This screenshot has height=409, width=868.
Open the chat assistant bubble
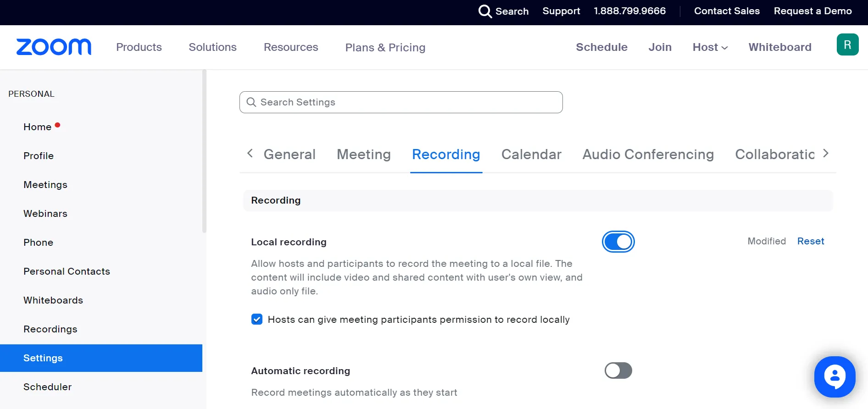[835, 376]
